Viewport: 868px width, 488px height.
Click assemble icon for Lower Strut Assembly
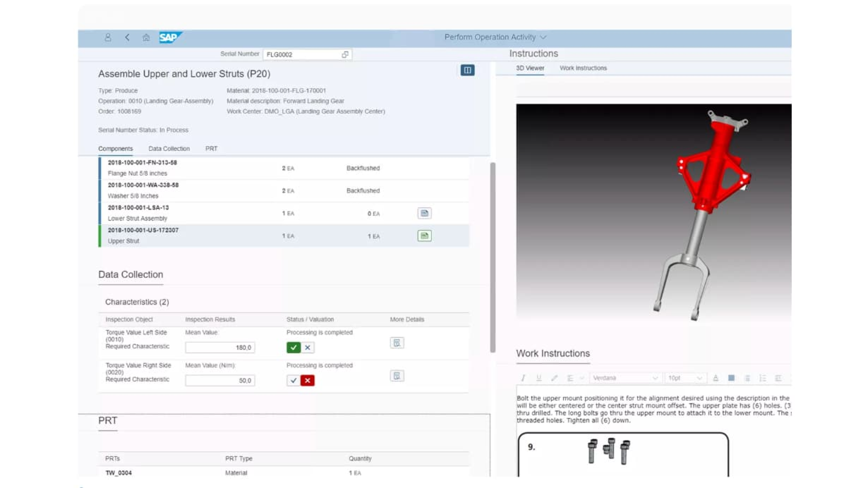[424, 213]
